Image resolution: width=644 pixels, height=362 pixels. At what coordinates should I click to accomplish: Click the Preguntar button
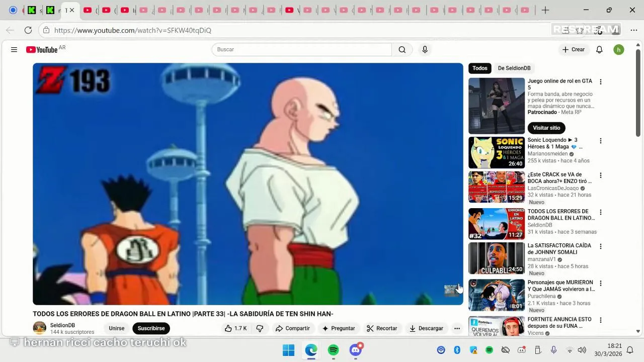pyautogui.click(x=338, y=328)
